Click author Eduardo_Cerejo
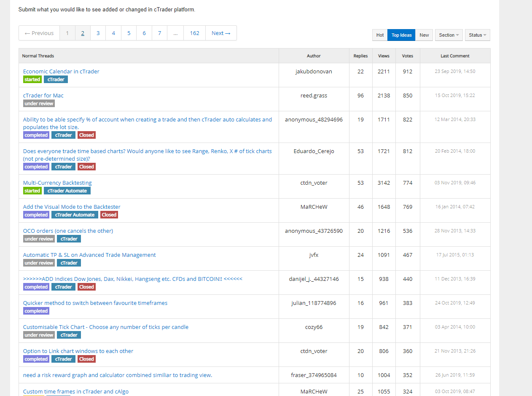This screenshot has height=396, width=532. click(x=314, y=151)
